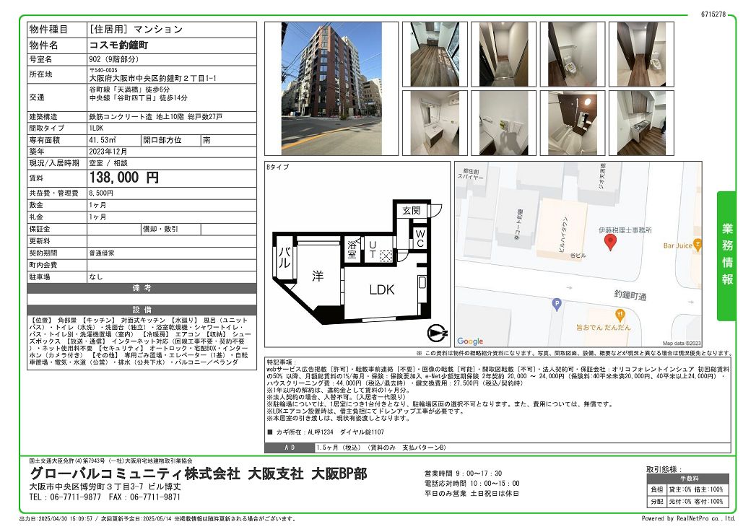Click the 谷町線「天満橋」徒歩6分 access line
Screen dimensions: 756x532
click(130, 90)
